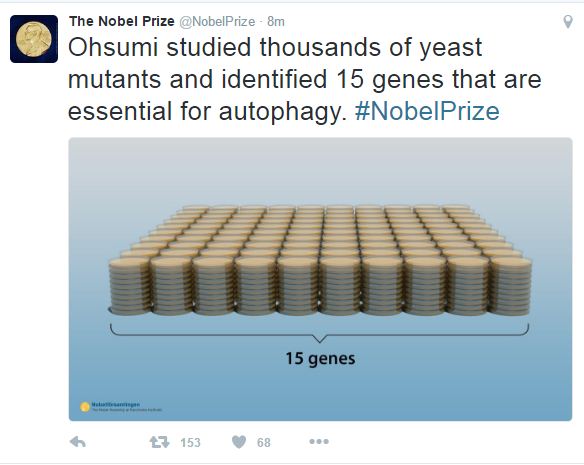Open the Nobel medal profile avatar
The width and height of the screenshot is (584, 465).
pos(34,39)
